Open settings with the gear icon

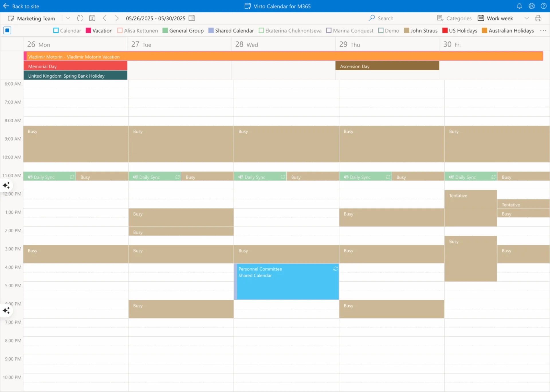[532, 6]
